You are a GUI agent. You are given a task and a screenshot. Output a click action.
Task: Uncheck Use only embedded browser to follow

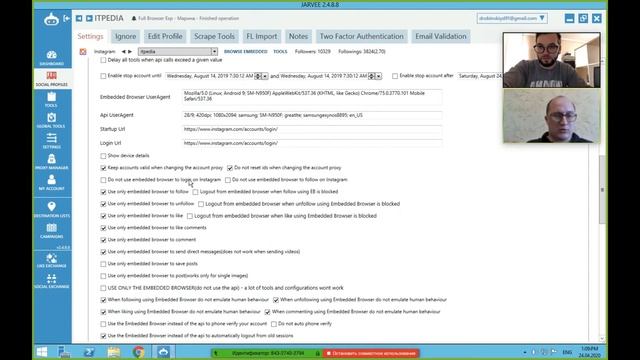click(x=103, y=192)
